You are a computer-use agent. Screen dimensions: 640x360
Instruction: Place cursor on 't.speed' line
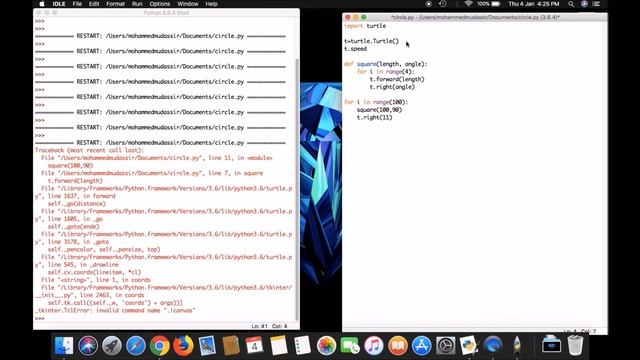(356, 49)
